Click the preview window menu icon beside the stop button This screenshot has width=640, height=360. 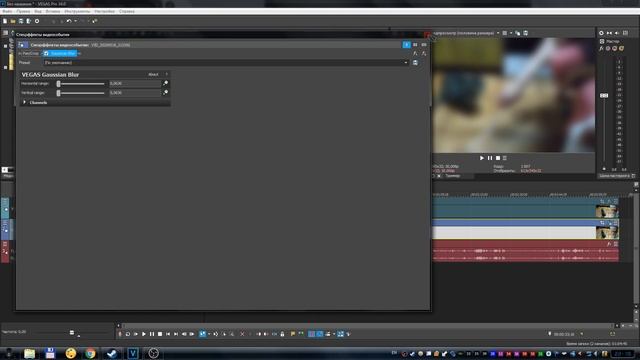click(505, 158)
